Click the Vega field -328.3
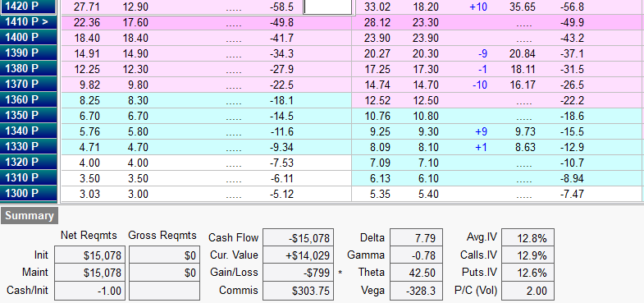This screenshot has width=644, height=303. [416, 291]
